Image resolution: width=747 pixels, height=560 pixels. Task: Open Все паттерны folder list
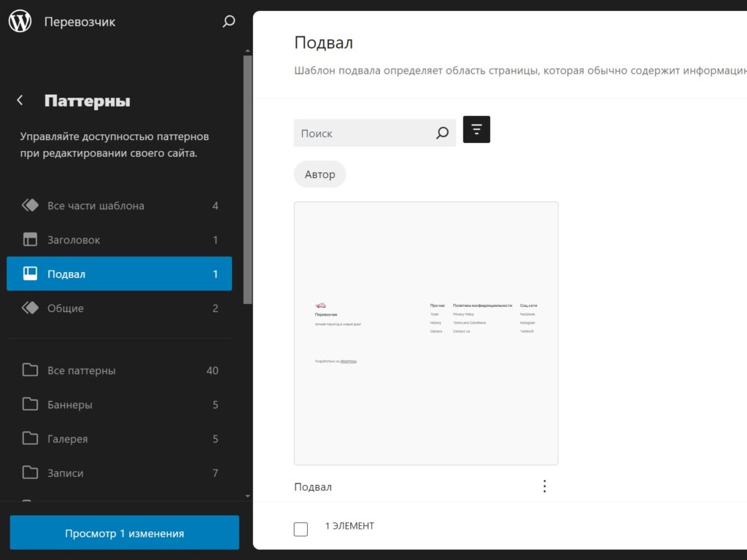pyautogui.click(x=119, y=370)
